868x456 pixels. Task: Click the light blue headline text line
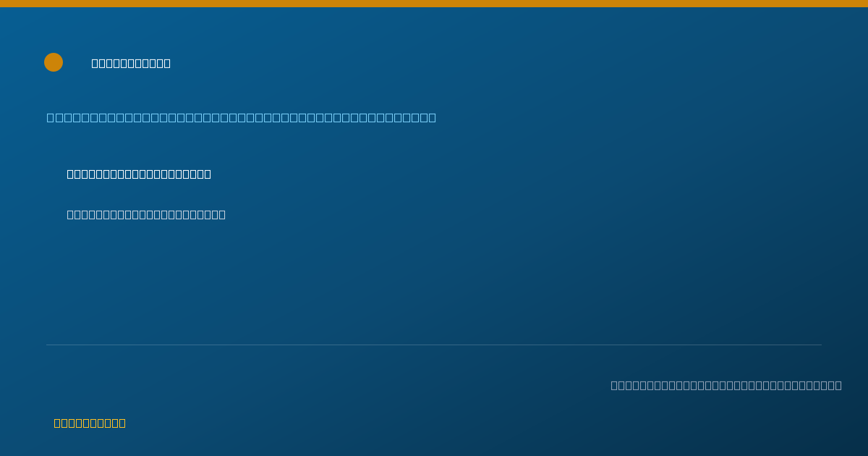pyautogui.click(x=242, y=117)
